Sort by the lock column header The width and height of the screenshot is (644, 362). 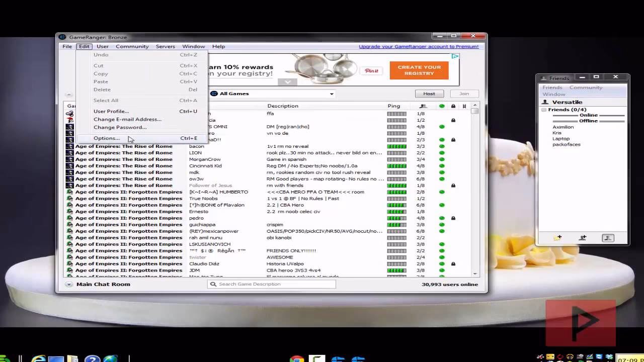coord(453,106)
